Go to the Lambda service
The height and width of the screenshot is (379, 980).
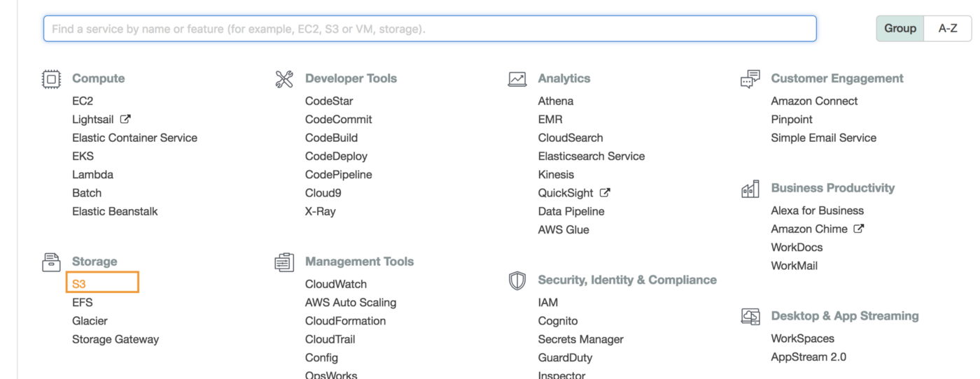point(92,175)
